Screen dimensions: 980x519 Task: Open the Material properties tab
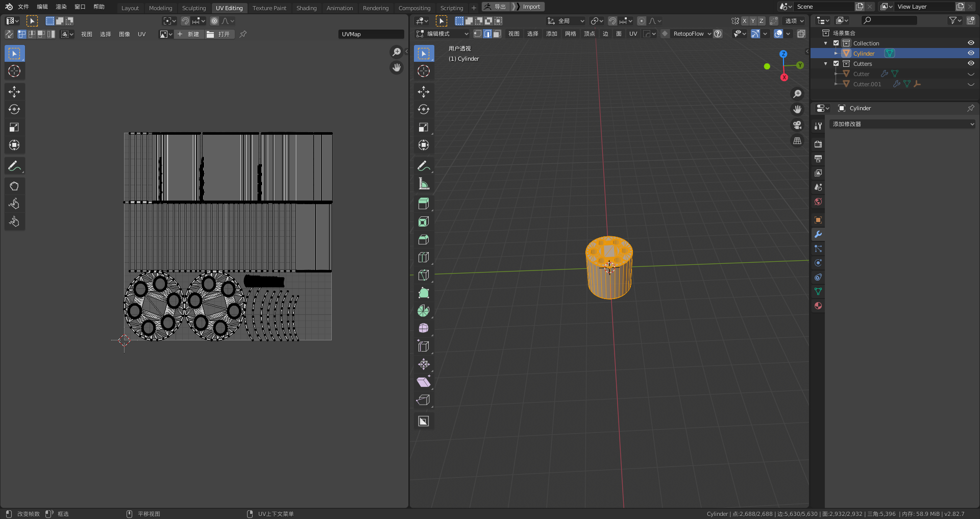point(818,306)
